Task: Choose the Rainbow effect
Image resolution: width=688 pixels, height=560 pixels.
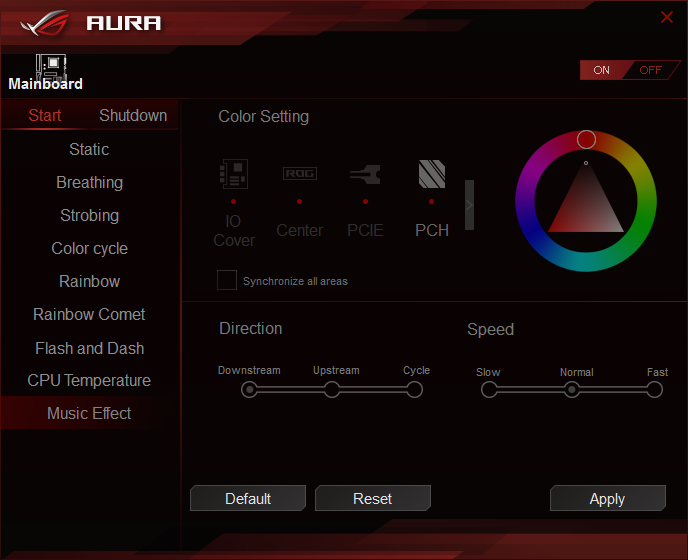Action: pos(89,281)
